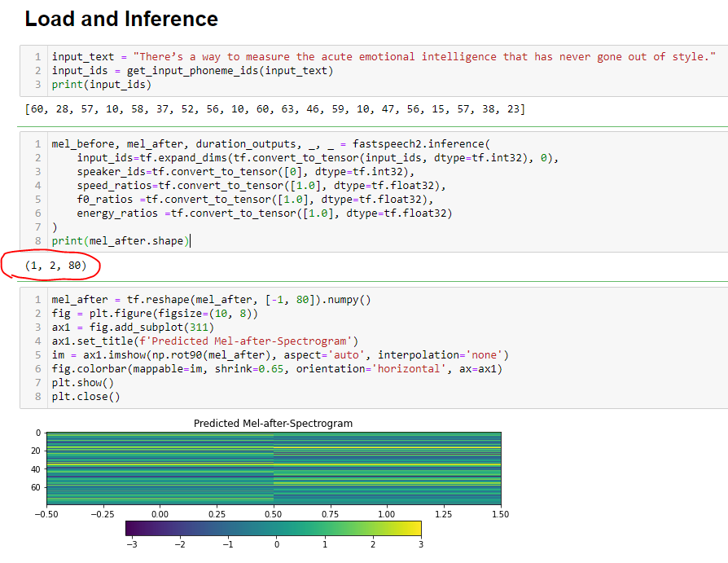The width and height of the screenshot is (728, 563).
Task: Click the (1, 2, 80) shape output
Action: coord(55,266)
